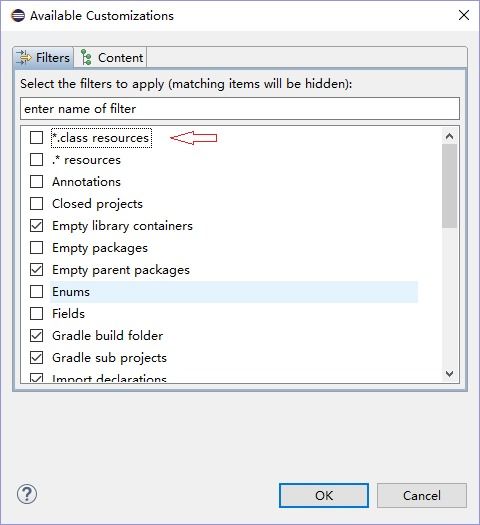Click the enter name of filter field
This screenshot has height=525, width=480.
click(x=240, y=108)
